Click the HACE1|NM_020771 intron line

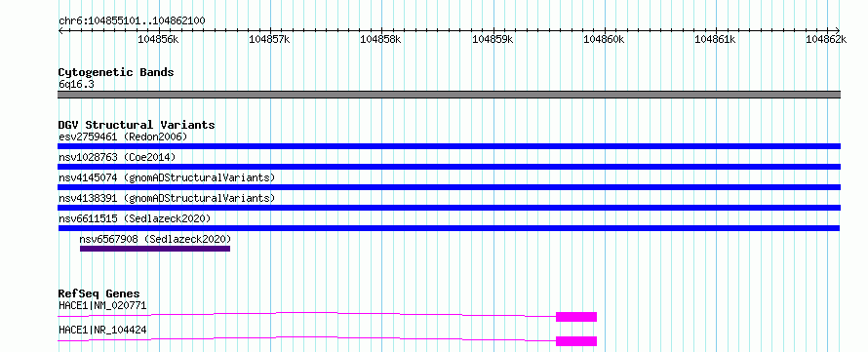pyautogui.click(x=306, y=314)
